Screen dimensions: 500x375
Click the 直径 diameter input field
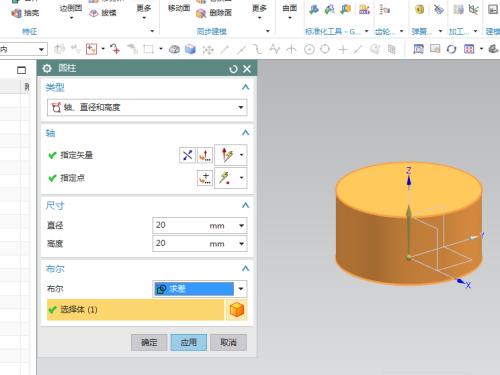point(200,225)
